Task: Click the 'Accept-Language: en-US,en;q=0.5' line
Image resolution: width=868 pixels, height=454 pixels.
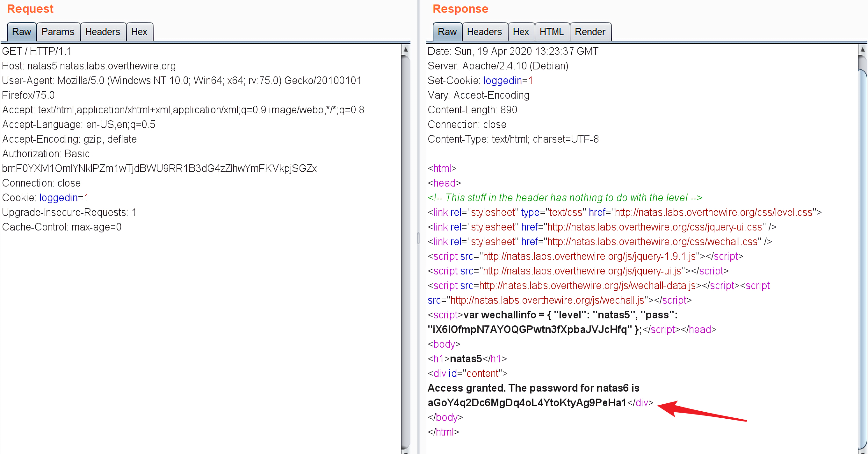Action: click(79, 124)
